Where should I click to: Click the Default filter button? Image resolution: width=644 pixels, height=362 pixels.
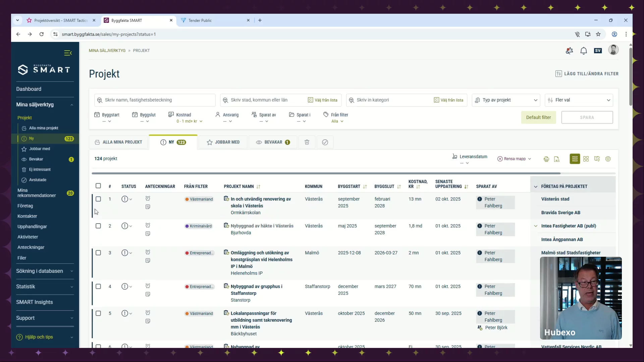[538, 117]
